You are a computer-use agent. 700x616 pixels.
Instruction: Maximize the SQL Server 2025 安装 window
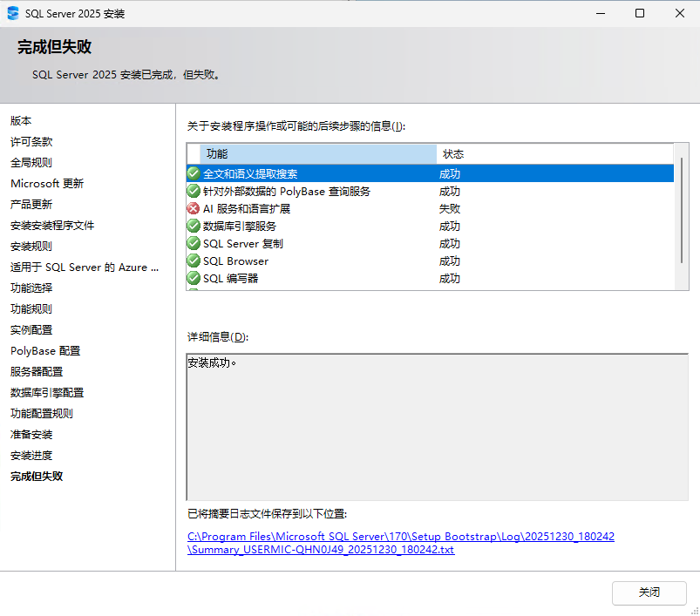pos(640,13)
